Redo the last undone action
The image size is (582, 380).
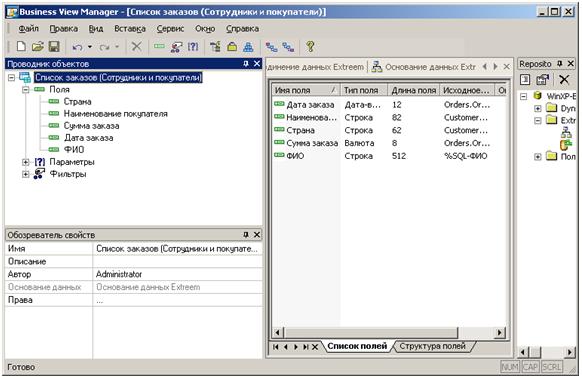pos(104,47)
